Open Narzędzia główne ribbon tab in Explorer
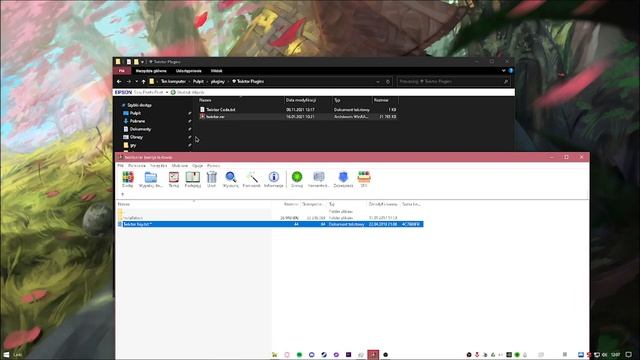Viewport: 640px width, 360px height. click(x=151, y=71)
